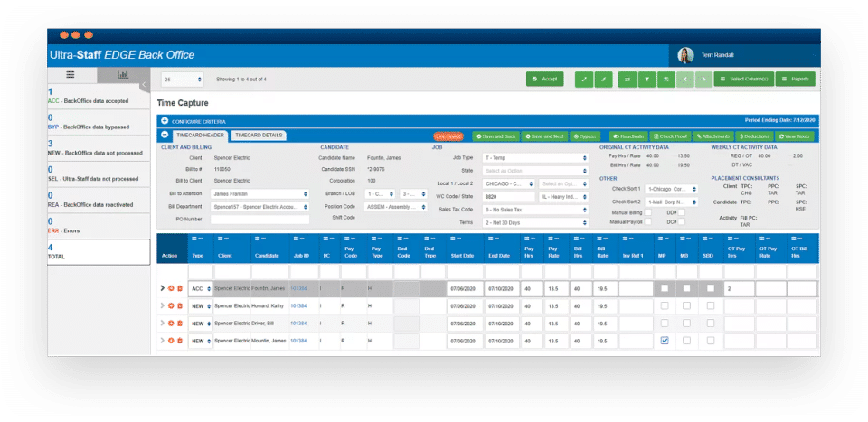This screenshot has width=868, height=422.
Task: Click the funnel filter toolbar icon
Action: point(646,80)
